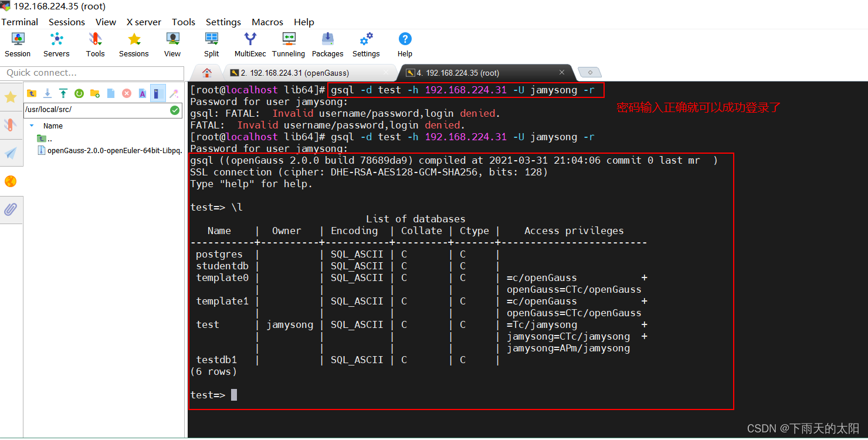Screen dimensions: 868x440
Task: Open the Tools menu
Action: click(x=184, y=22)
